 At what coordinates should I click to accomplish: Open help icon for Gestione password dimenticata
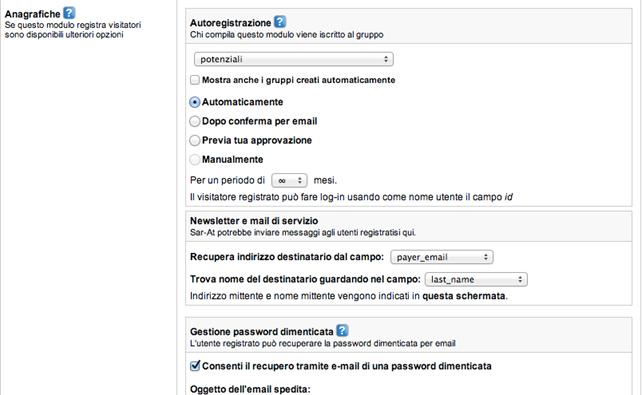pyautogui.click(x=342, y=330)
